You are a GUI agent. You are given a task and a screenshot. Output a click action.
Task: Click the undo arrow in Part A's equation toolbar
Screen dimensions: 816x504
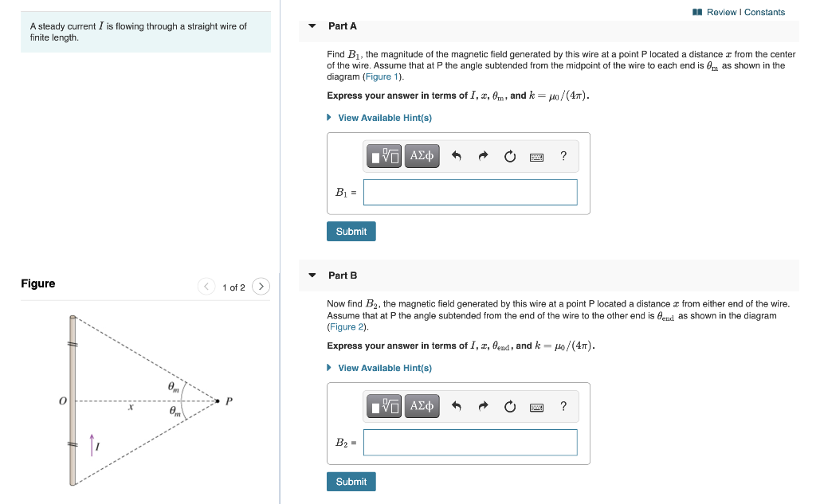[456, 156]
